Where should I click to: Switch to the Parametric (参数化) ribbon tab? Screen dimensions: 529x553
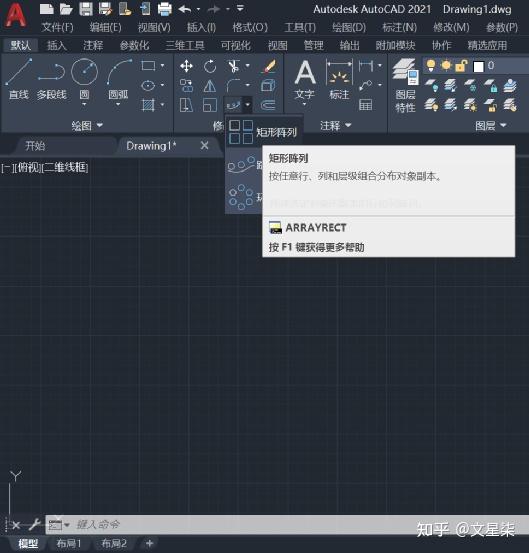134,45
